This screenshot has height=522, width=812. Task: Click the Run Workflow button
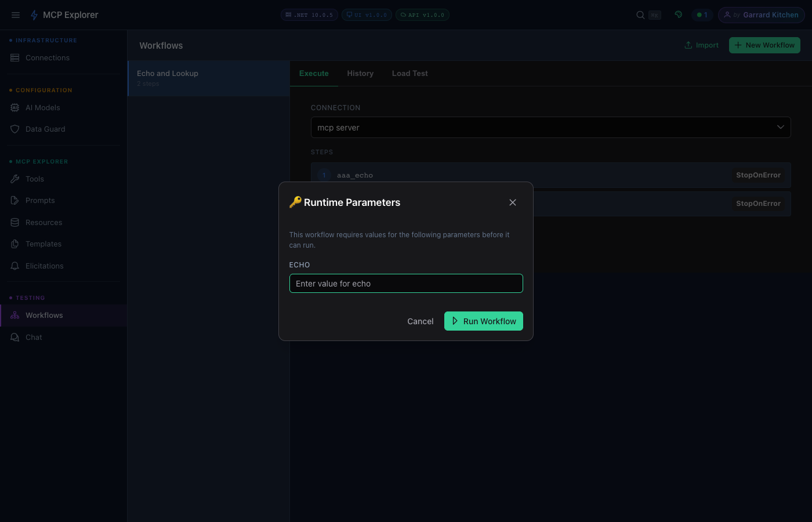click(484, 321)
